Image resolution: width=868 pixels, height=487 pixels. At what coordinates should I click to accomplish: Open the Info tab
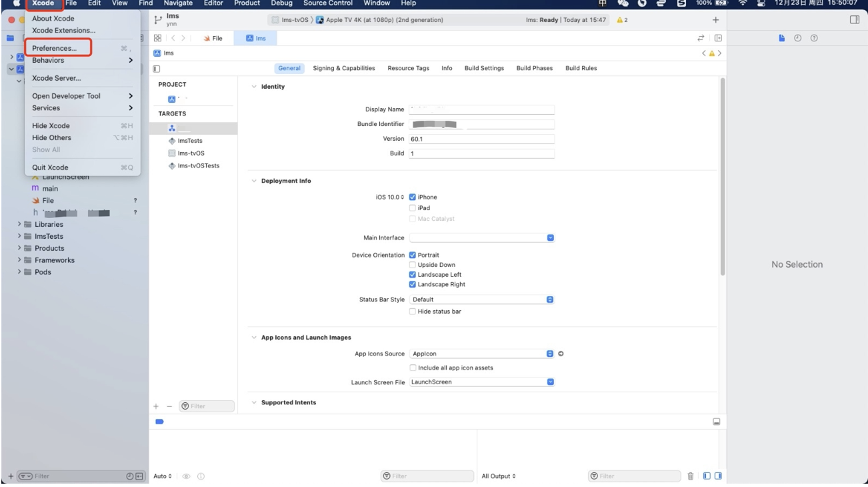tap(447, 68)
